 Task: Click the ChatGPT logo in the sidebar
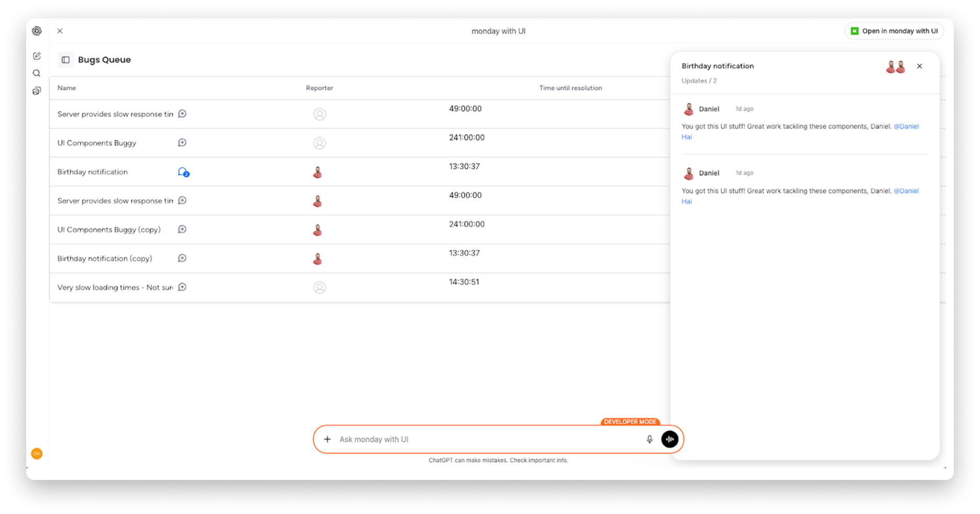click(x=37, y=31)
